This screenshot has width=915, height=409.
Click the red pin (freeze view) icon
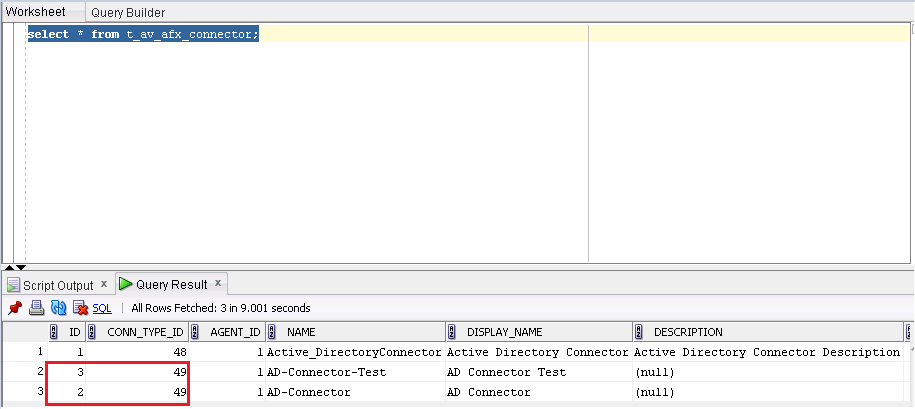(15, 308)
